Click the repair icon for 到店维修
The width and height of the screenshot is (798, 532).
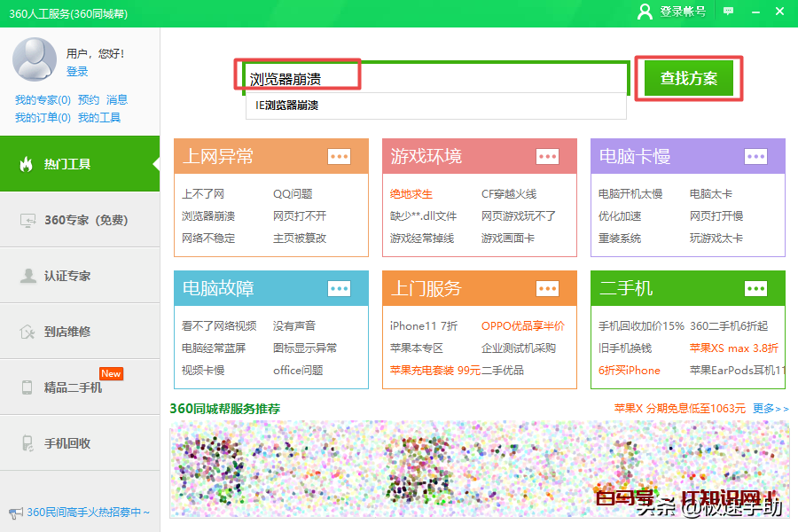[x=27, y=332]
